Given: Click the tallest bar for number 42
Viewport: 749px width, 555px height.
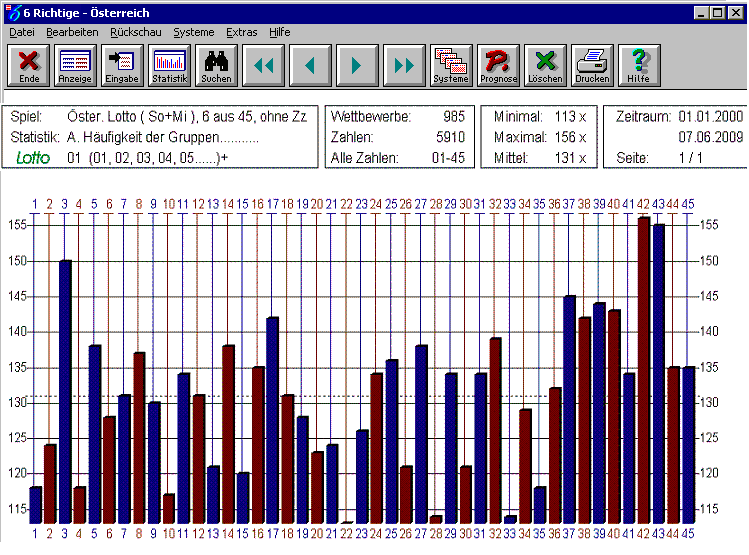Looking at the screenshot, I should coord(643,370).
